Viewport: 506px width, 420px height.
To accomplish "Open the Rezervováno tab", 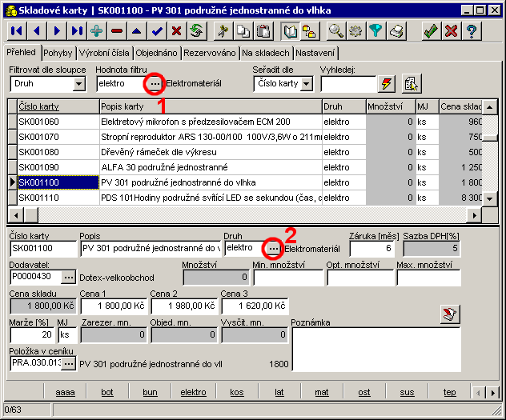I will click(211, 53).
